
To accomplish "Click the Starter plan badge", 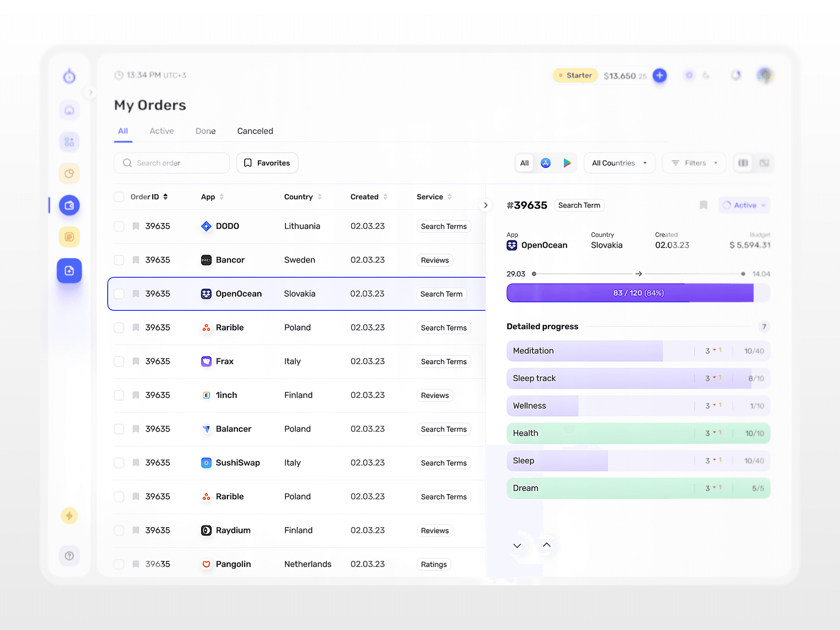I will pyautogui.click(x=575, y=76).
